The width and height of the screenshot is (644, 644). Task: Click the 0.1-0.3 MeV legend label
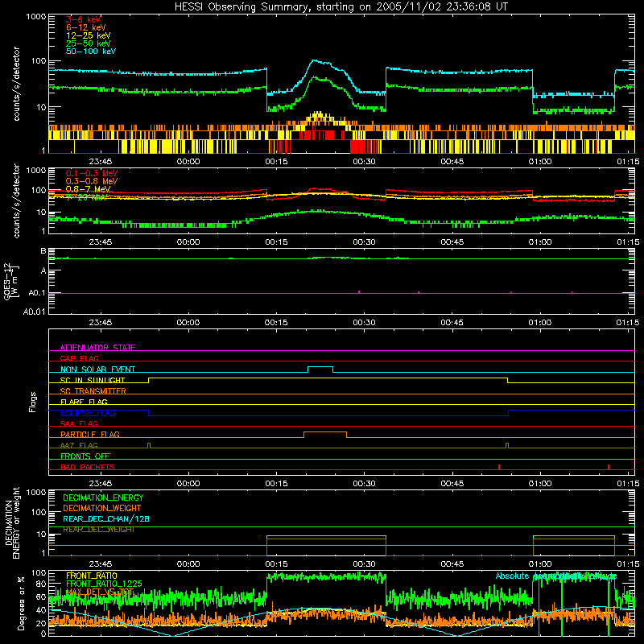[x=92, y=173]
